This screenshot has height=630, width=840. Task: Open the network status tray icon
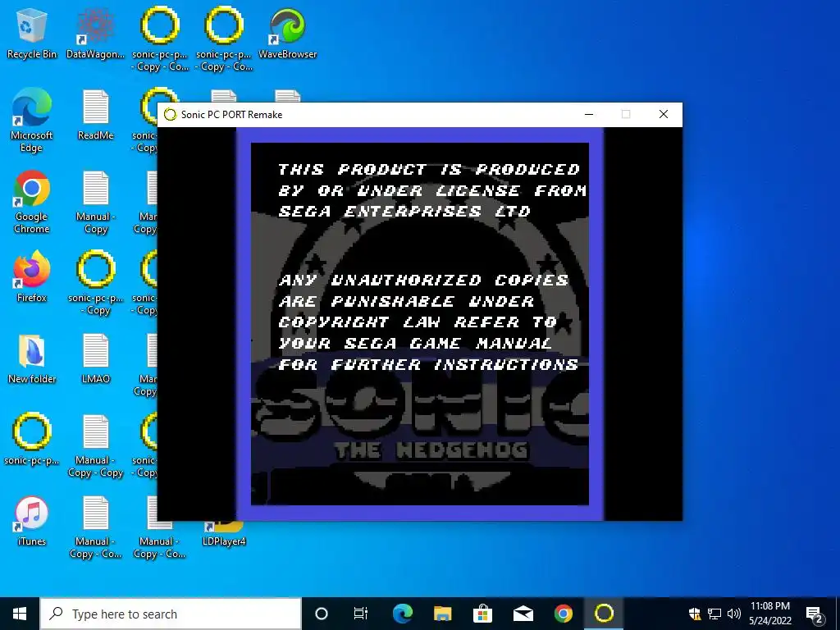pos(714,614)
